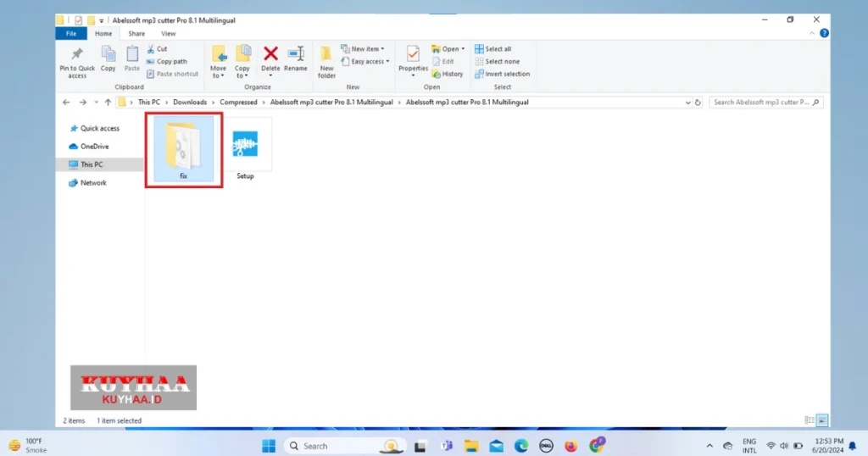The width and height of the screenshot is (868, 456).
Task: Switch to the Share ribbon tab
Action: pos(136,34)
